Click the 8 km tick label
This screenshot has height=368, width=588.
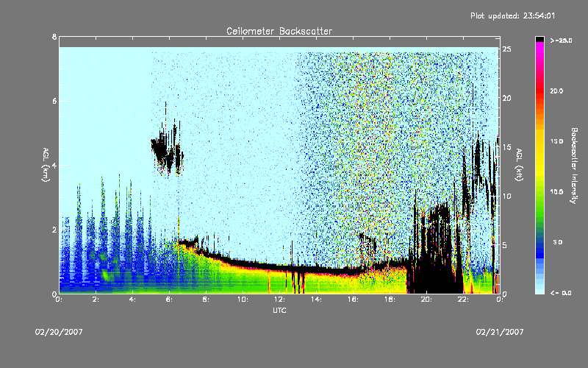click(x=54, y=37)
